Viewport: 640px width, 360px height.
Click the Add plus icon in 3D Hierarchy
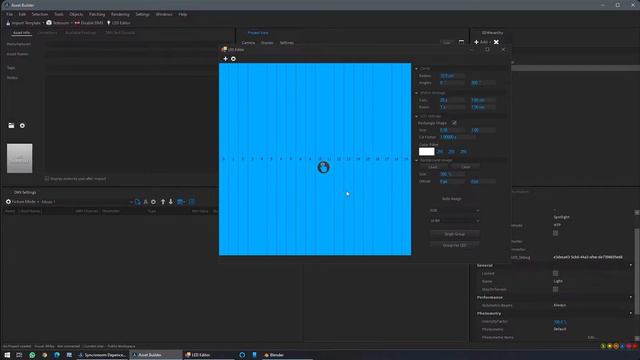476,42
